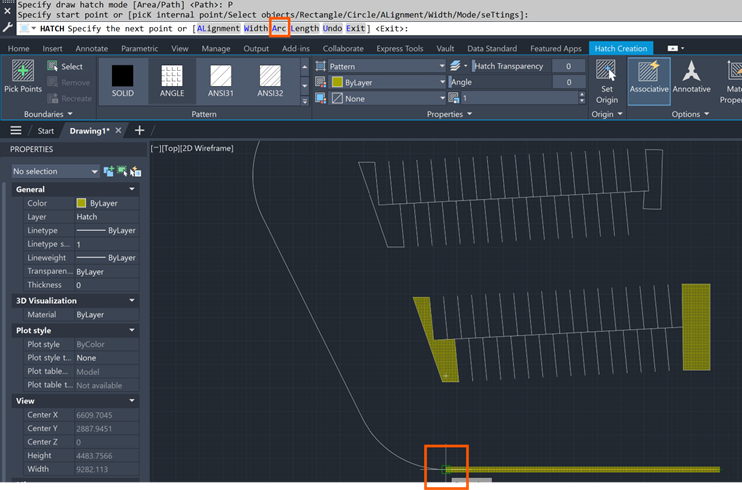Click Select in the Boundaries panel
The height and width of the screenshot is (490, 742).
[64, 67]
